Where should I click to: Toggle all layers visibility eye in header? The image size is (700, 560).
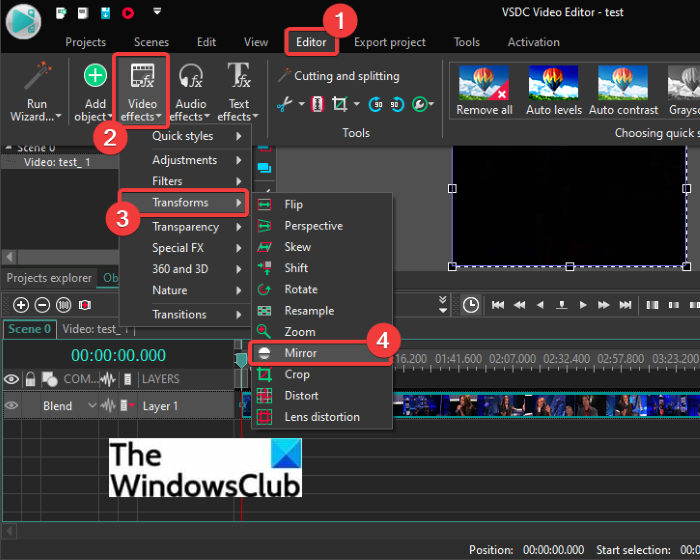[12, 379]
